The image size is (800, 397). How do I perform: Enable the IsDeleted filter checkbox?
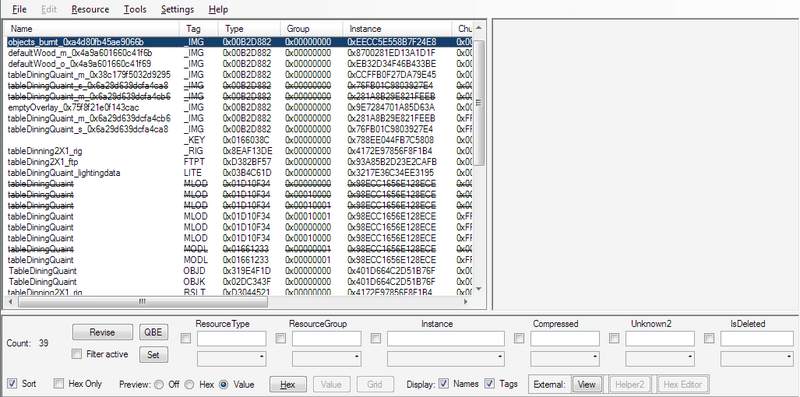coord(709,338)
